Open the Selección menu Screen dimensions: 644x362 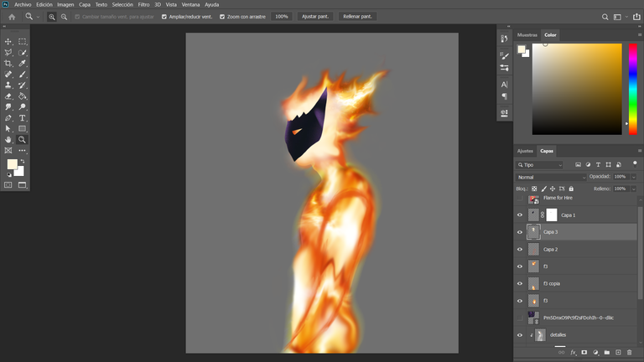click(122, 5)
